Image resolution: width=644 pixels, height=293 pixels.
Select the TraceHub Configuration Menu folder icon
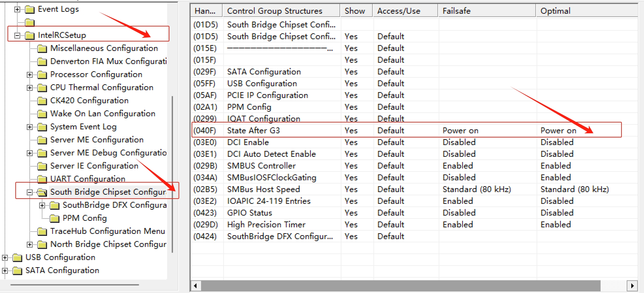42,232
